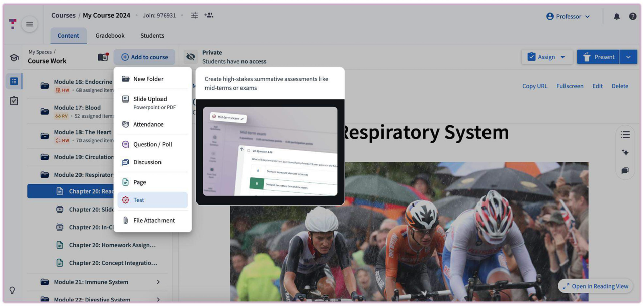The width and height of the screenshot is (644, 306).
Task: Expand the Assign dropdown
Action: [563, 57]
